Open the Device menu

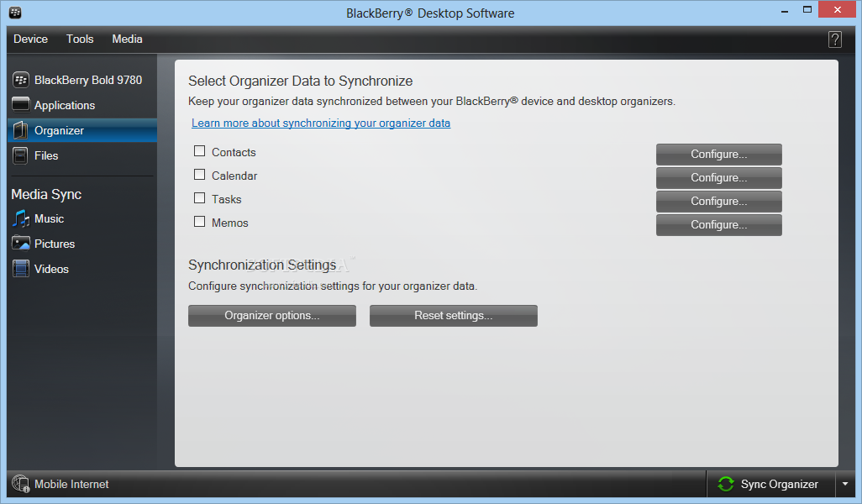click(31, 39)
